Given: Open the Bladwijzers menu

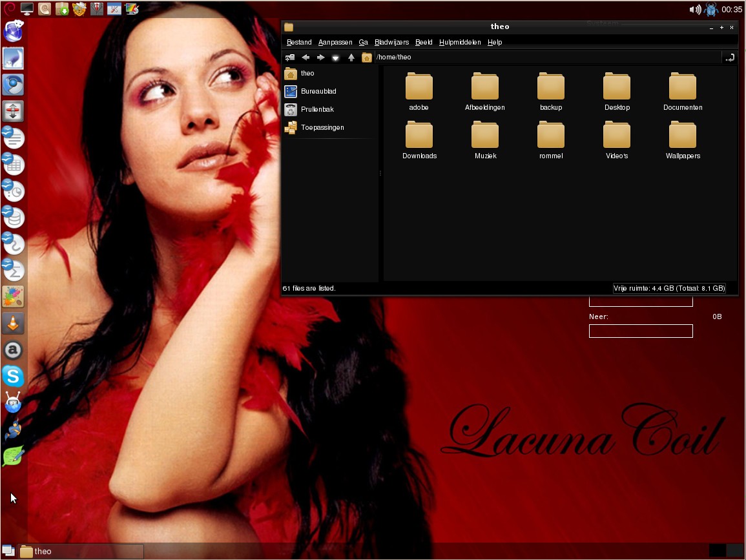Looking at the screenshot, I should tap(391, 43).
